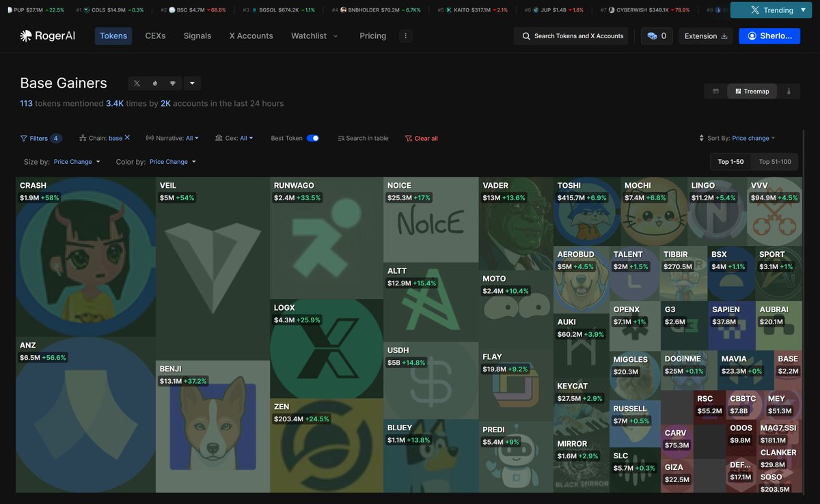Open the coins counter showing 0

tap(657, 36)
